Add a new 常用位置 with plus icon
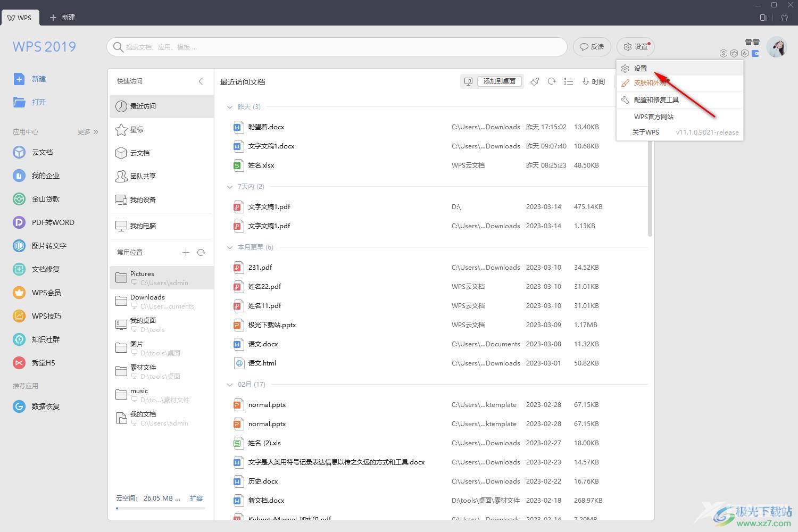The height and width of the screenshot is (532, 798). pos(186,253)
